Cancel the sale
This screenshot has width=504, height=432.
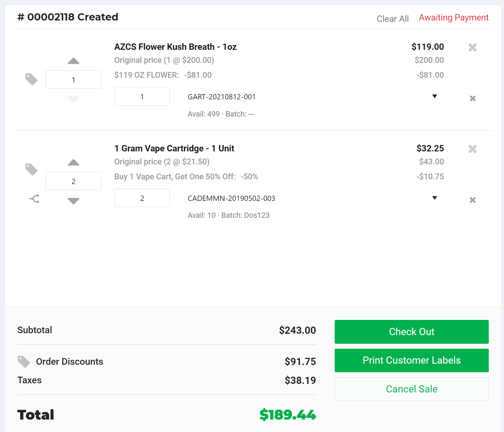coord(412,389)
